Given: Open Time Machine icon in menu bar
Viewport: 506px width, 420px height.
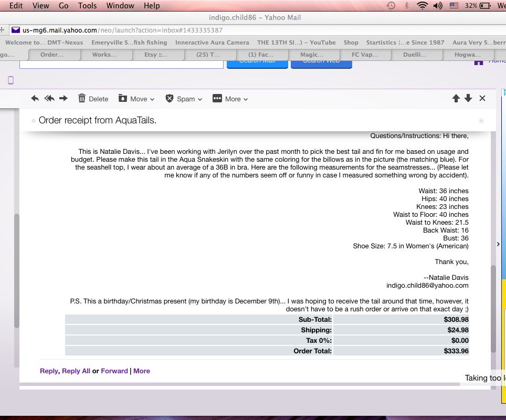Looking at the screenshot, I should (391, 5).
